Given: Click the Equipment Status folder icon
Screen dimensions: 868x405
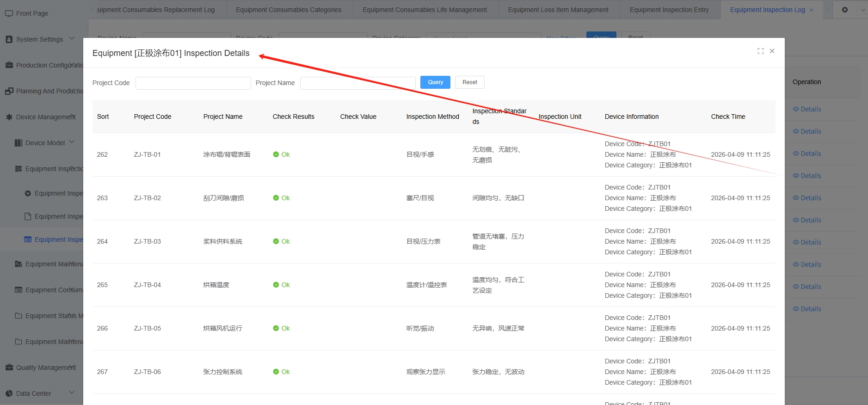Looking at the screenshot, I should coord(18,316).
